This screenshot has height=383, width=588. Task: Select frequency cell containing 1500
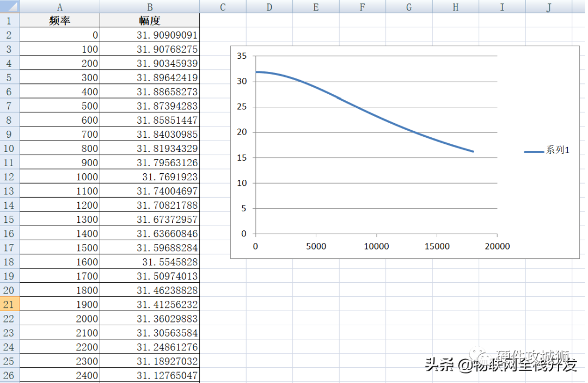[60, 247]
